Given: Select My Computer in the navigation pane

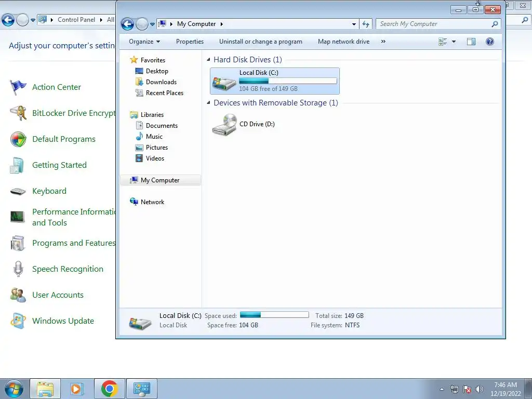Looking at the screenshot, I should click(160, 180).
